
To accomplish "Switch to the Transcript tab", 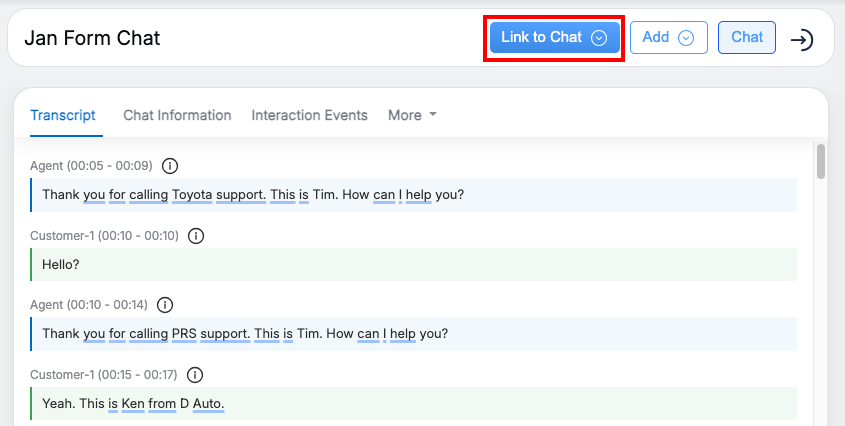I will pos(63,115).
